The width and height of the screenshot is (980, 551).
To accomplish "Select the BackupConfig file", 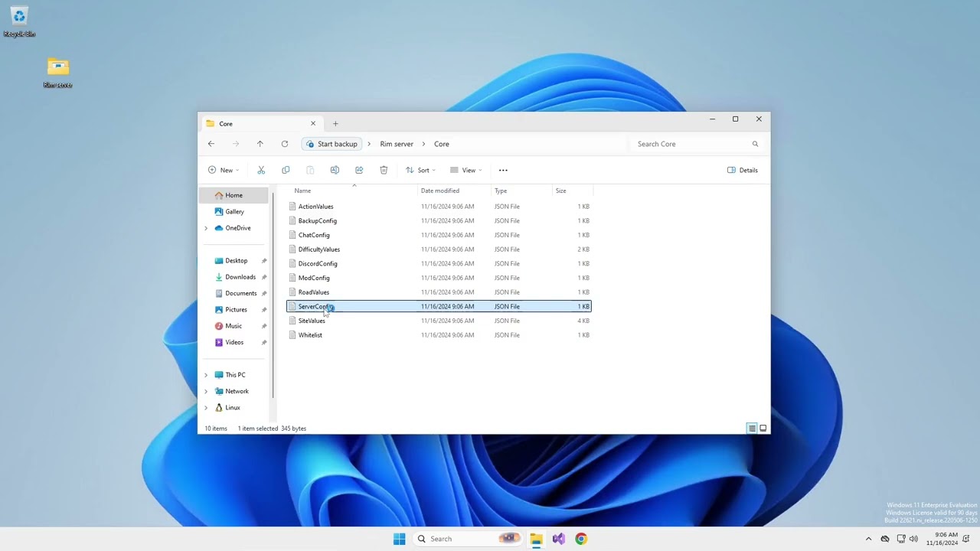I will [439, 221].
